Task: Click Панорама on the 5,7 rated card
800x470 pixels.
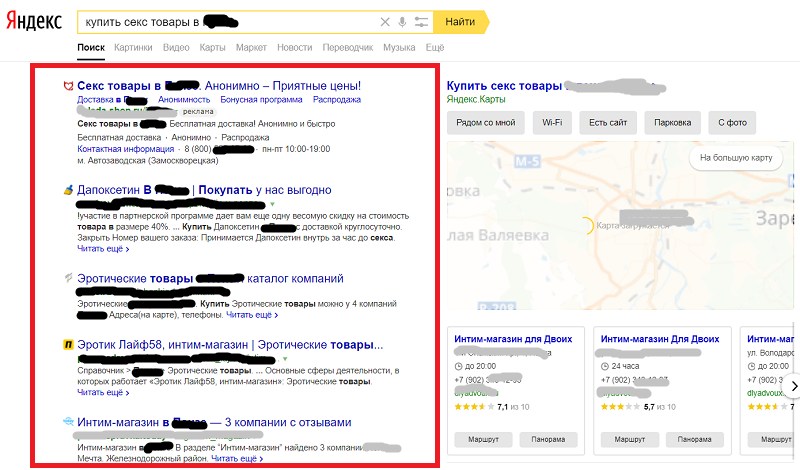Action: click(694, 439)
